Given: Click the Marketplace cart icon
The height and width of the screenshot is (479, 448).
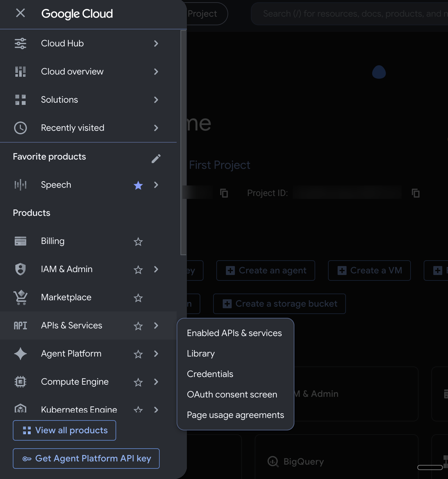Looking at the screenshot, I should 20,297.
